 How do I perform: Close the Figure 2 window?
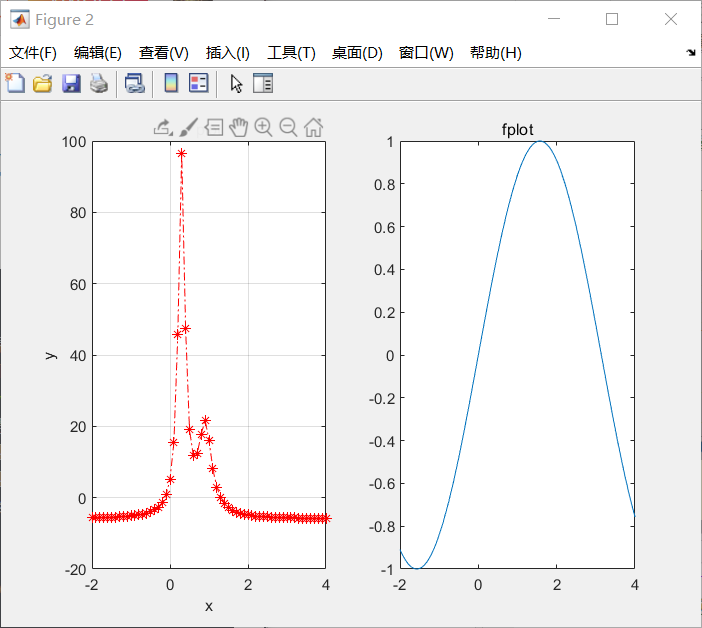pyautogui.click(x=671, y=19)
